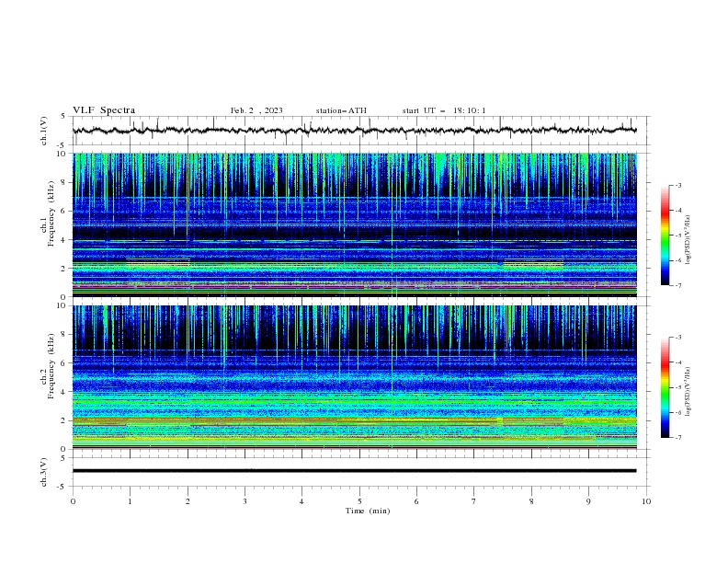Click the 'start UT = 18:10:1' text

point(444,110)
